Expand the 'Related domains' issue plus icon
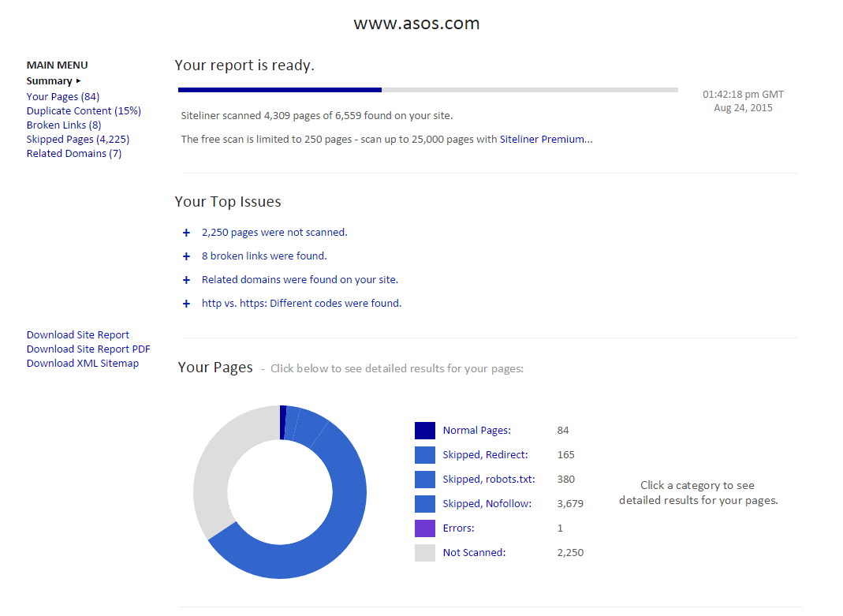 click(187, 280)
